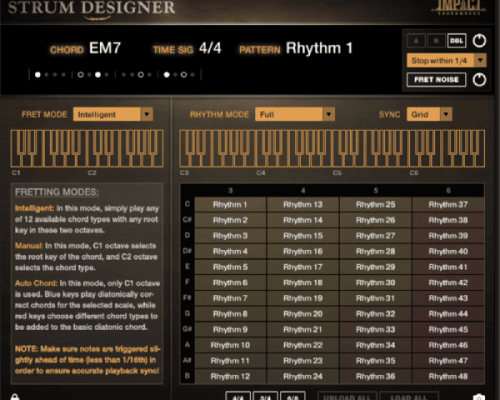Viewport: 500px width, 400px height.
Task: Select the Rhythm 12 cell
Action: click(230, 376)
